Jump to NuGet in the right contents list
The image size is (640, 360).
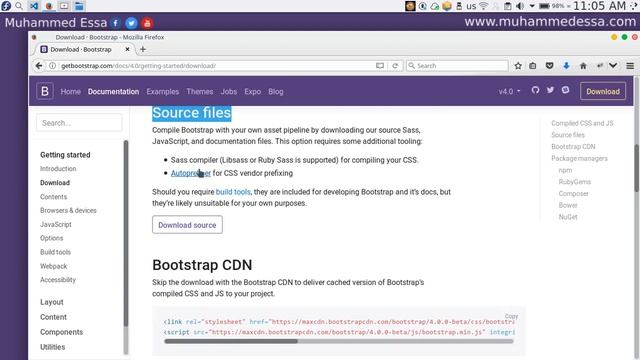point(568,217)
